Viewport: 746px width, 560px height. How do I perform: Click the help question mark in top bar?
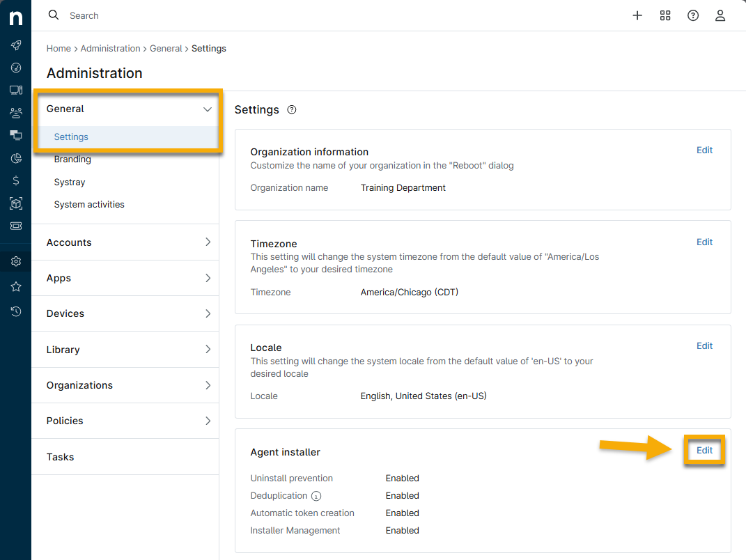[692, 15]
